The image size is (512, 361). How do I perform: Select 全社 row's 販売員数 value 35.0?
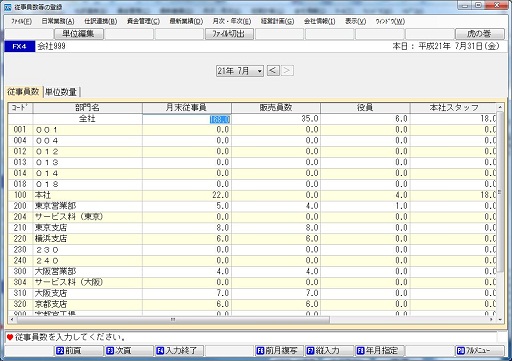click(x=276, y=119)
